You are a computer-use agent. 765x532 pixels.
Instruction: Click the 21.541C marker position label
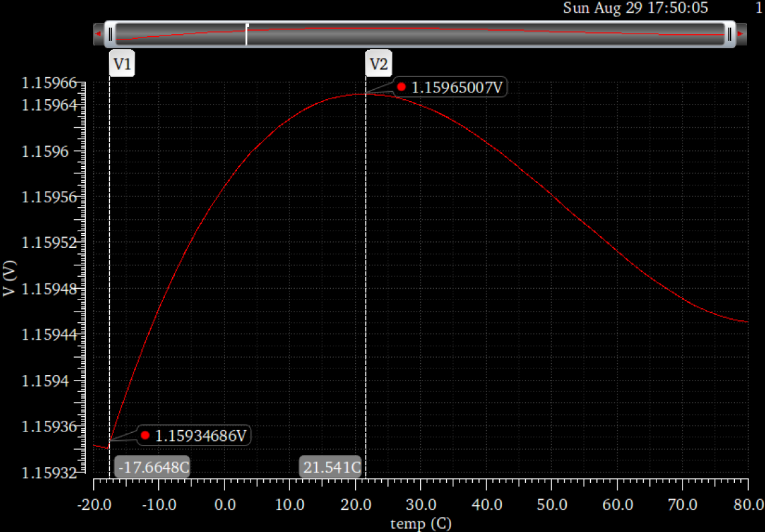click(331, 467)
